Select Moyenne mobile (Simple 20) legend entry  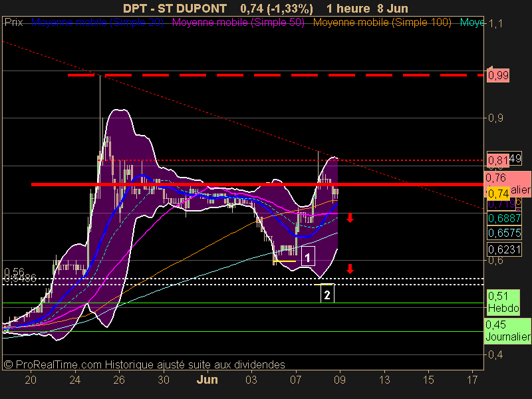point(97,23)
